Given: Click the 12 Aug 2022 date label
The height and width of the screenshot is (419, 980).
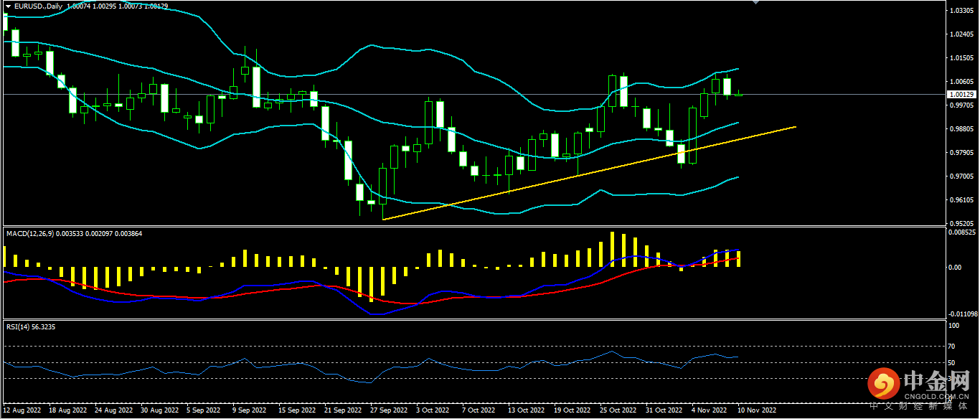Looking at the screenshot, I should click(x=21, y=411).
